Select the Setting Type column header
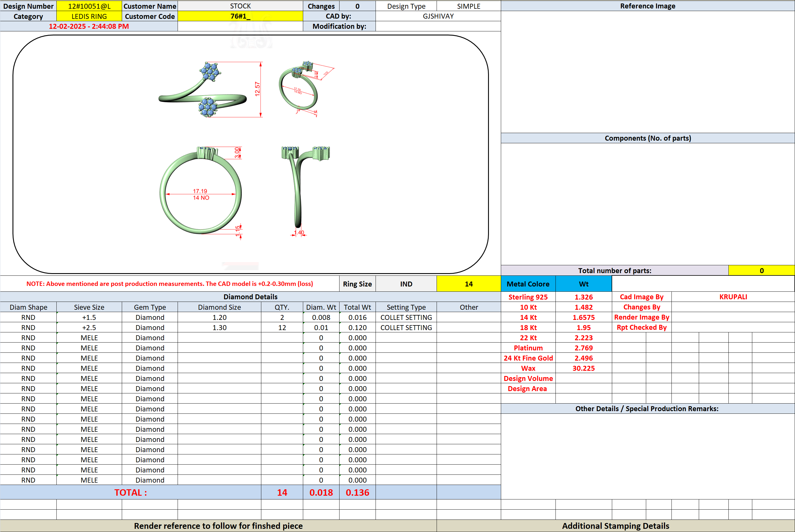The height and width of the screenshot is (532, 795). (406, 307)
